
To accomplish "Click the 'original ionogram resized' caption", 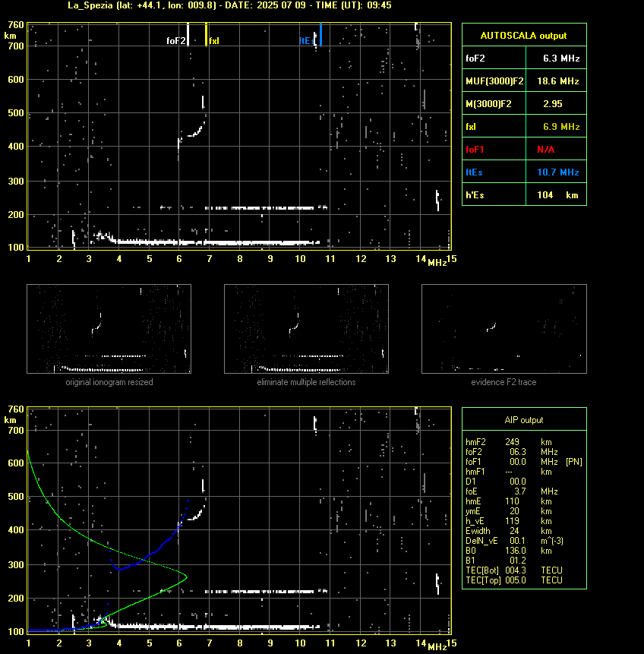I will [109, 382].
